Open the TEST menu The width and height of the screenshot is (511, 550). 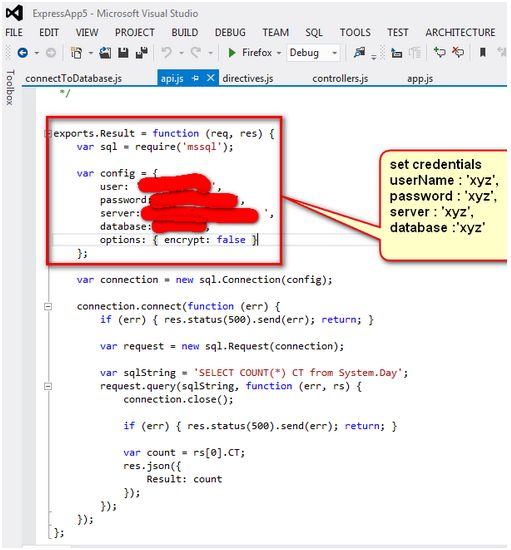tap(398, 33)
